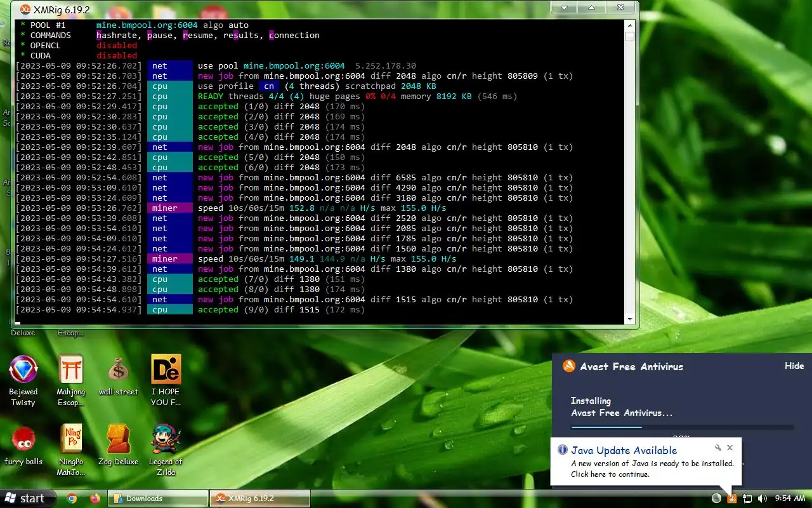Click the console scrollbar up arrow
Image resolution: width=812 pixels, height=508 pixels.
(x=629, y=25)
